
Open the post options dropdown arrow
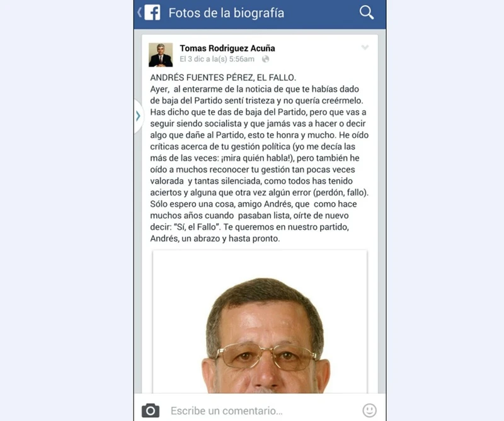coord(365,48)
